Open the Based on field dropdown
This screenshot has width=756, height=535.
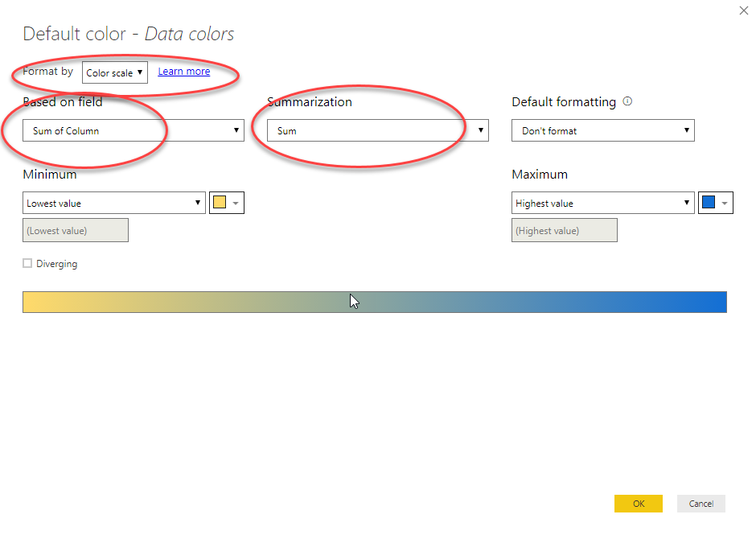click(134, 130)
